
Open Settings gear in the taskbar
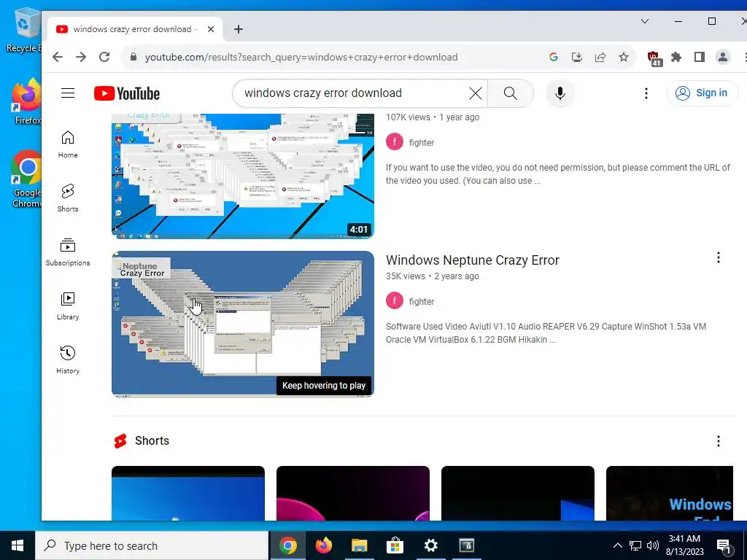click(430, 545)
